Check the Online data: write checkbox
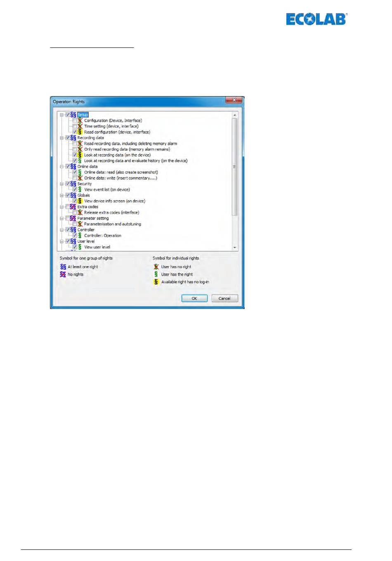This screenshot has width=392, height=561. coord(75,178)
